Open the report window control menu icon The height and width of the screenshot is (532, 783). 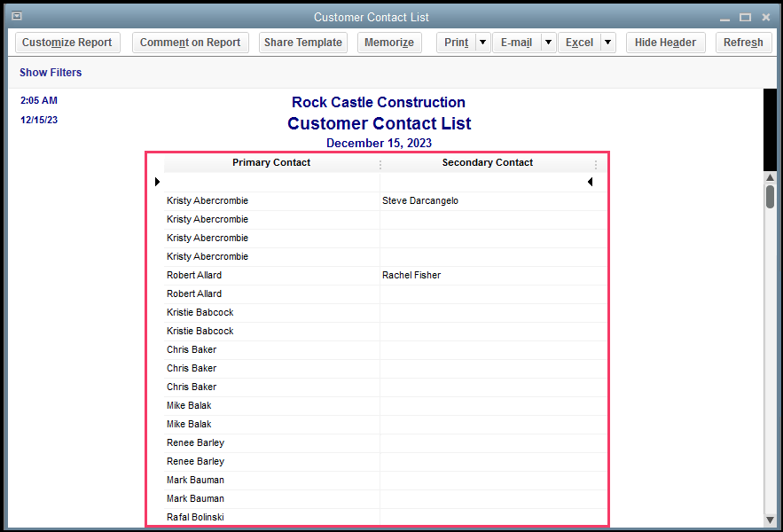(16, 16)
